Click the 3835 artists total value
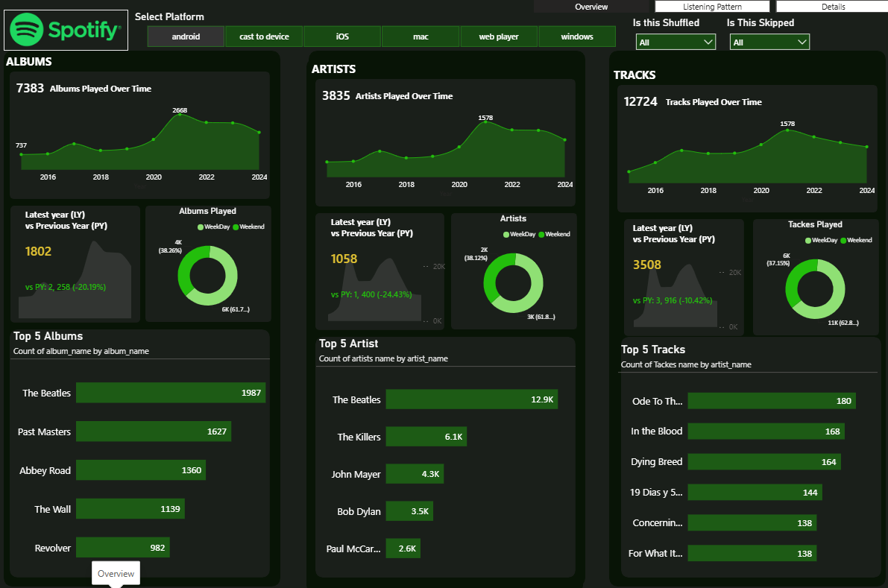888x588 pixels. click(x=336, y=95)
